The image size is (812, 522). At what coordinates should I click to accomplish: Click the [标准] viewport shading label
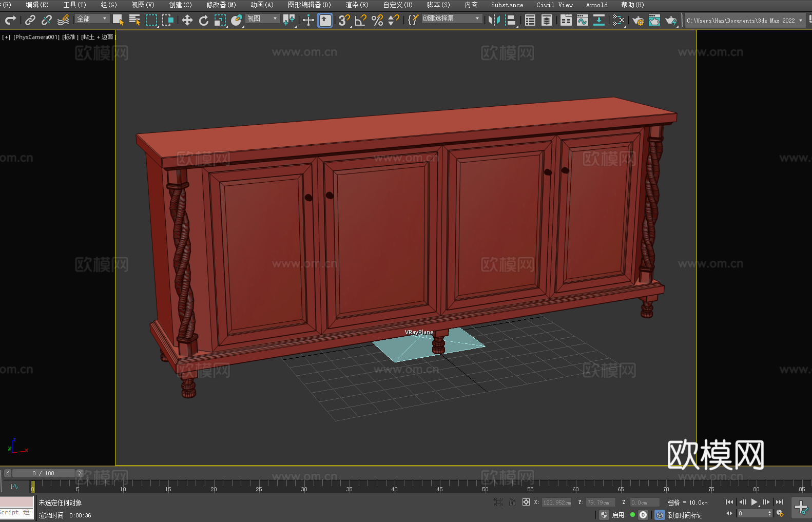click(70, 37)
